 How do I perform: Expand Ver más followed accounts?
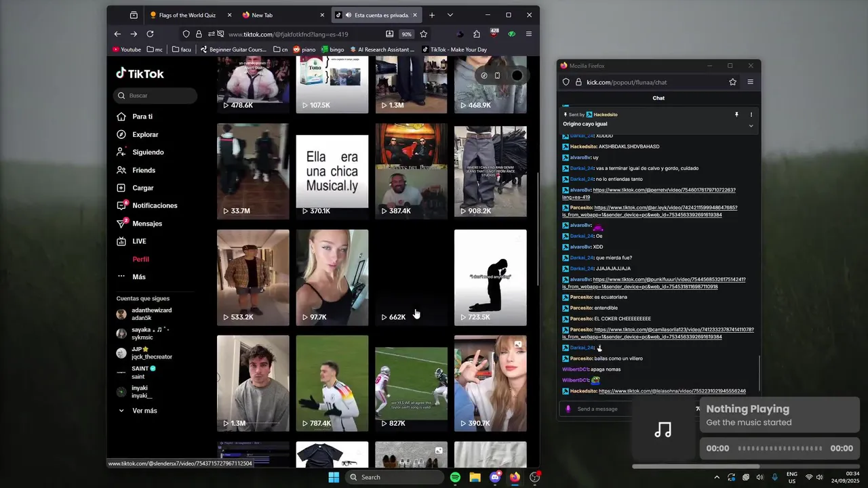138,411
